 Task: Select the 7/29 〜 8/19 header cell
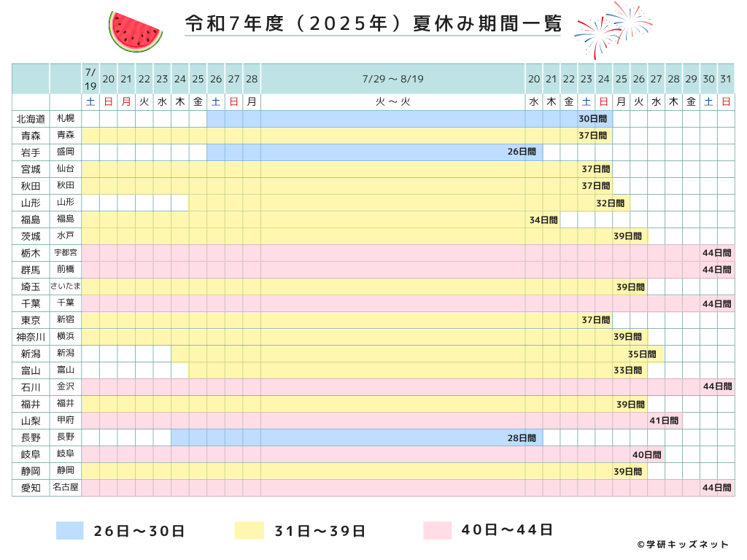[392, 79]
